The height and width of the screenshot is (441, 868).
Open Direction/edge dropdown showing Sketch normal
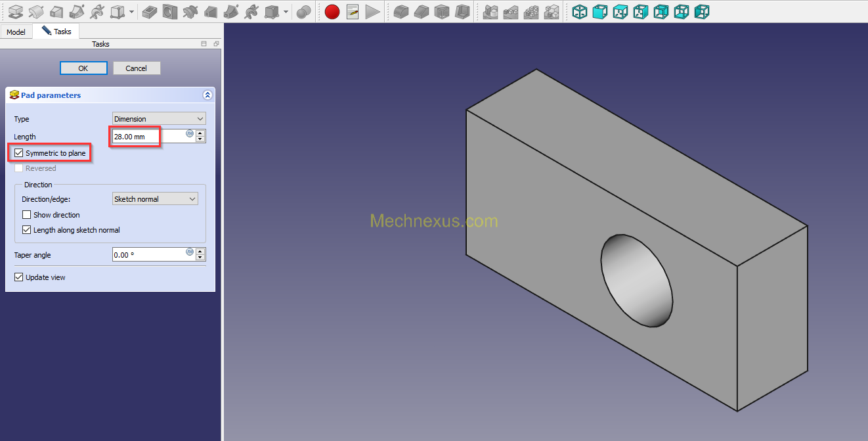[x=155, y=199]
